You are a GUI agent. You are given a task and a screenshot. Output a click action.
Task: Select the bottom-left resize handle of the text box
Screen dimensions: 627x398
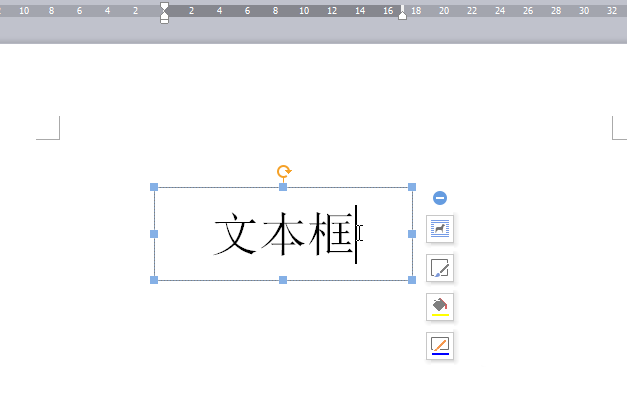point(154,280)
